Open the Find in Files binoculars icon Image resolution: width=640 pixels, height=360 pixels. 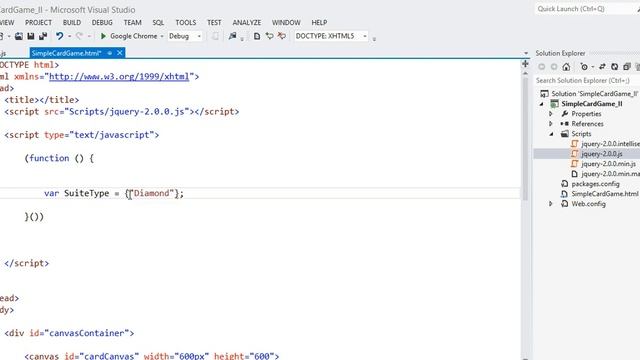(x=233, y=36)
